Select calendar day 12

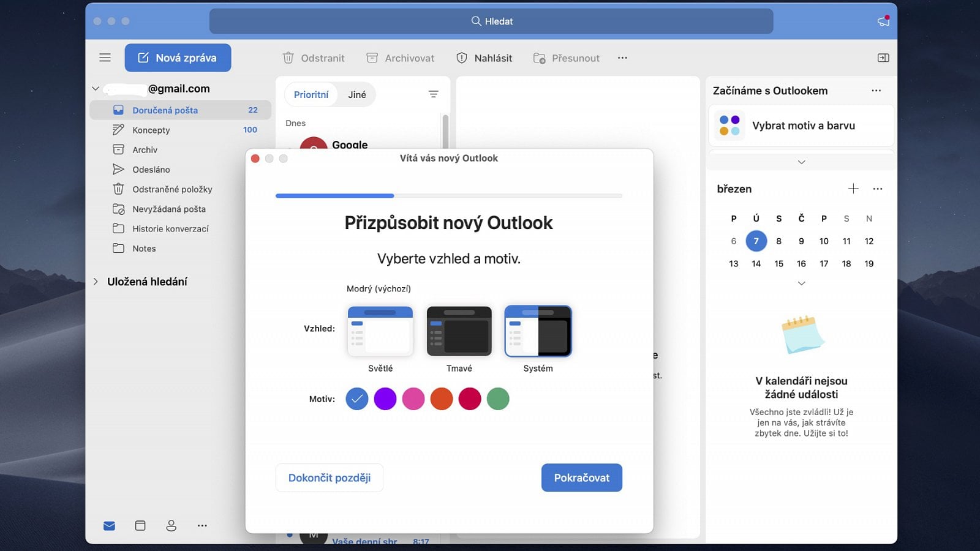coord(869,241)
